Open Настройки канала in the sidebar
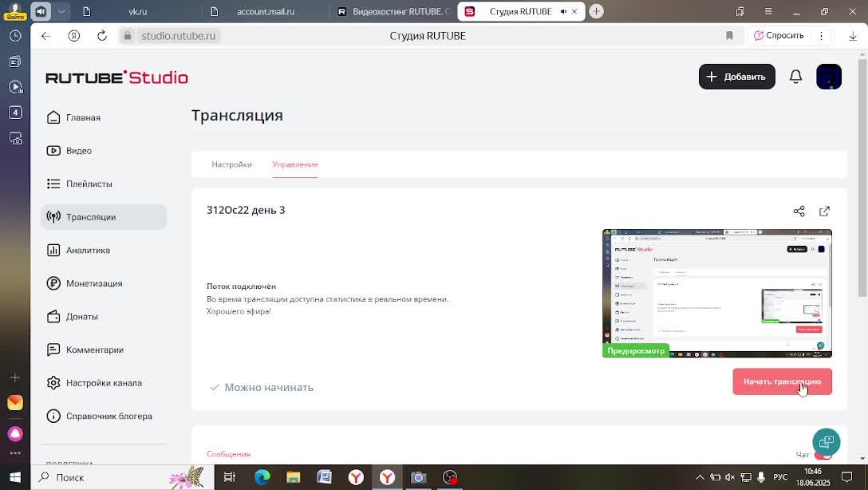Image resolution: width=868 pixels, height=490 pixels. pyautogui.click(x=104, y=383)
